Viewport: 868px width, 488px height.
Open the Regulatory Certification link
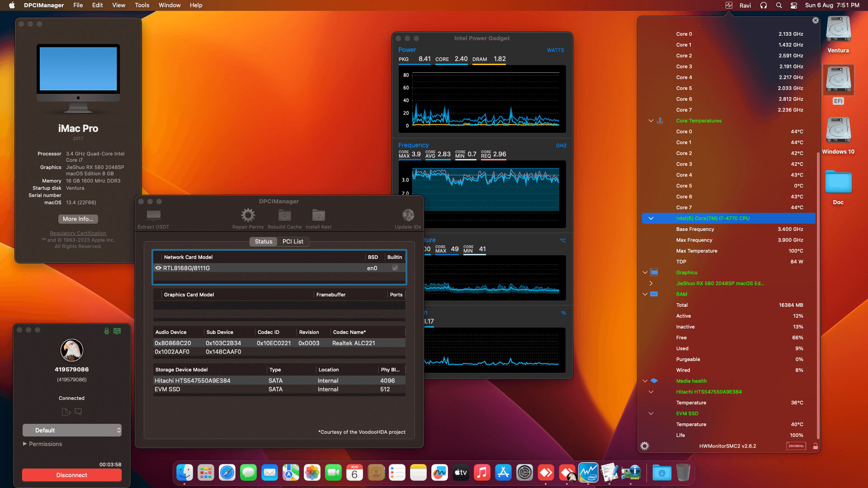(x=78, y=233)
